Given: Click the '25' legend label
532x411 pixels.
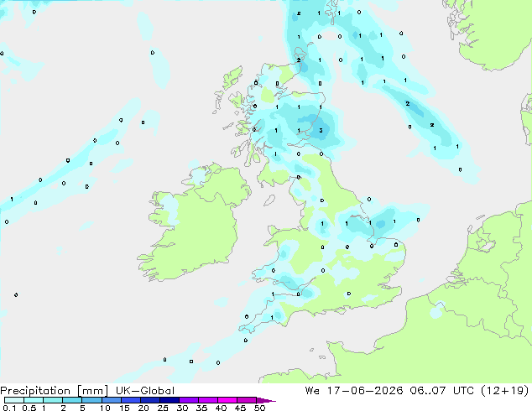Looking at the screenshot, I should [x=163, y=408].
